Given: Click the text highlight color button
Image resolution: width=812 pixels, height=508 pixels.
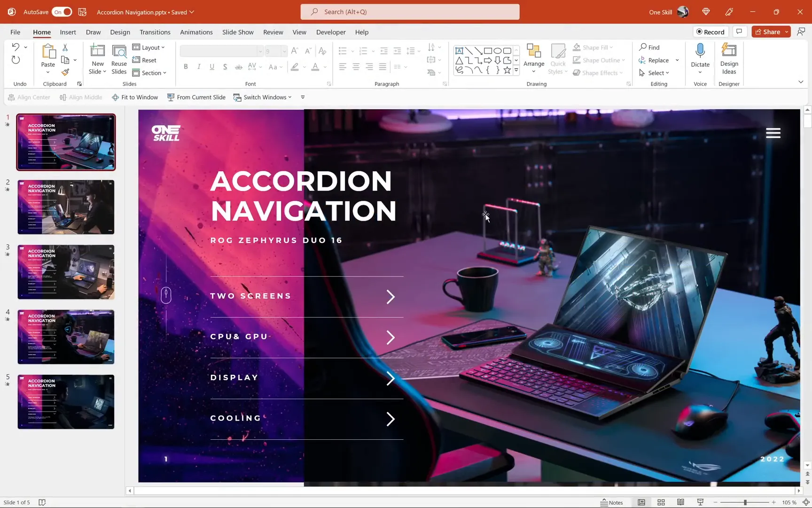Looking at the screenshot, I should pyautogui.click(x=295, y=67).
